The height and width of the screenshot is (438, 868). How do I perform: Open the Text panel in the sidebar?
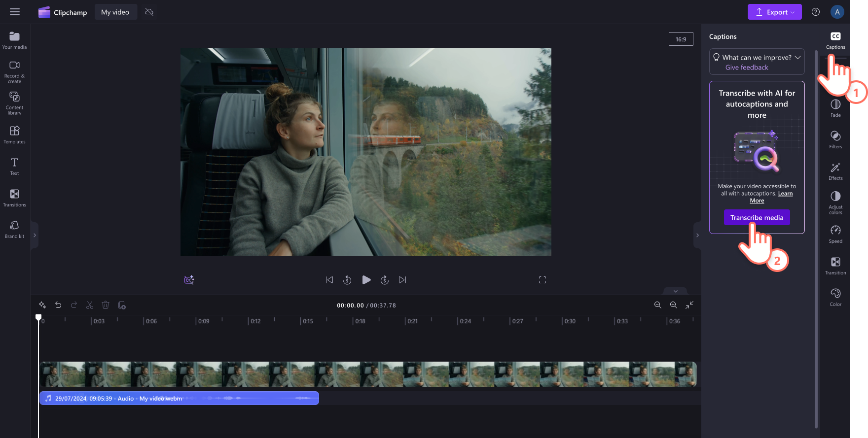(14, 167)
